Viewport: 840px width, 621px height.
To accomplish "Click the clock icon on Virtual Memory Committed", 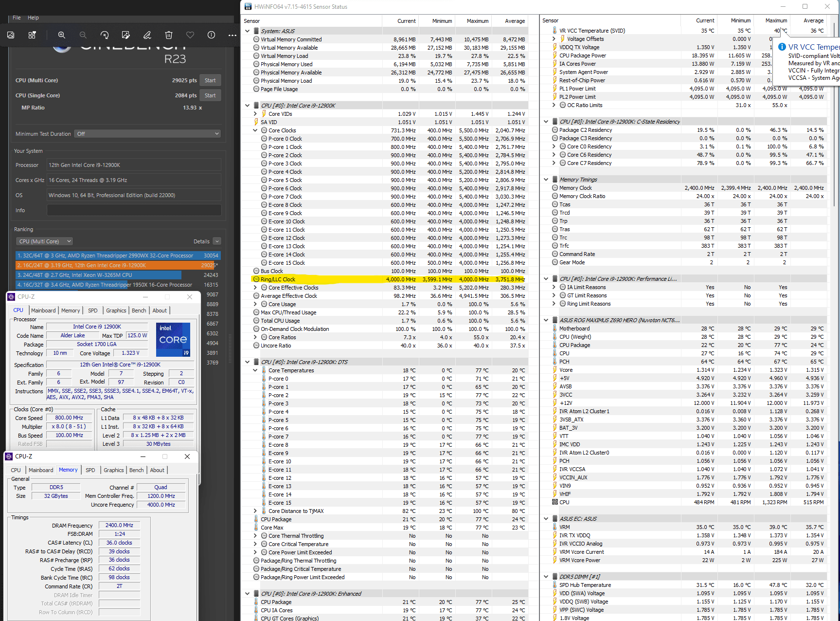I will 256,39.
